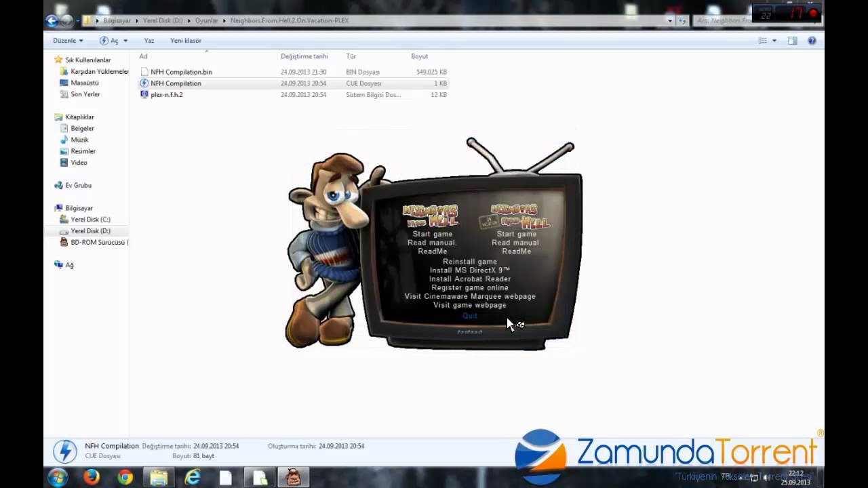The image size is (868, 488).
Task: Open Internet Explorer from the taskbar
Action: point(193,477)
